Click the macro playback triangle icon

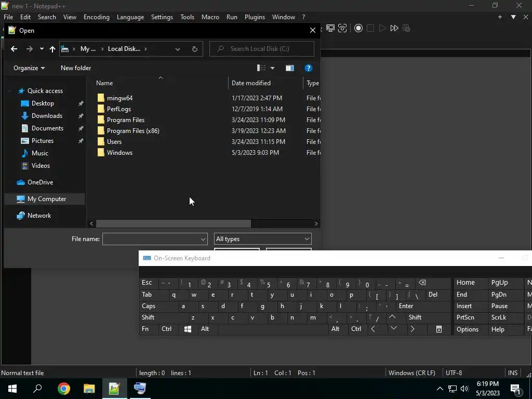[382, 28]
